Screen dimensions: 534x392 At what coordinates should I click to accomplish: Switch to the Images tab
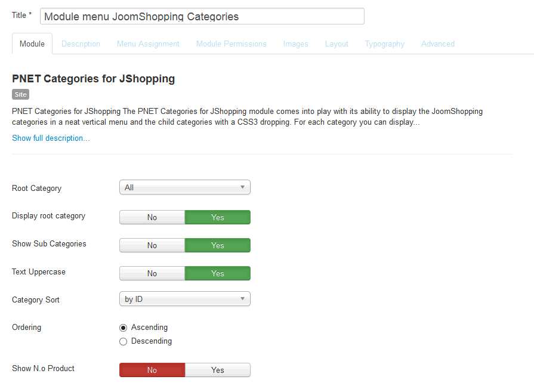[295, 44]
